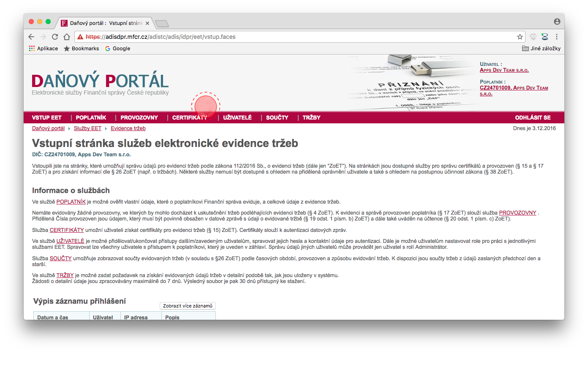
Task: Click the red security warning triangle
Action: coord(80,37)
